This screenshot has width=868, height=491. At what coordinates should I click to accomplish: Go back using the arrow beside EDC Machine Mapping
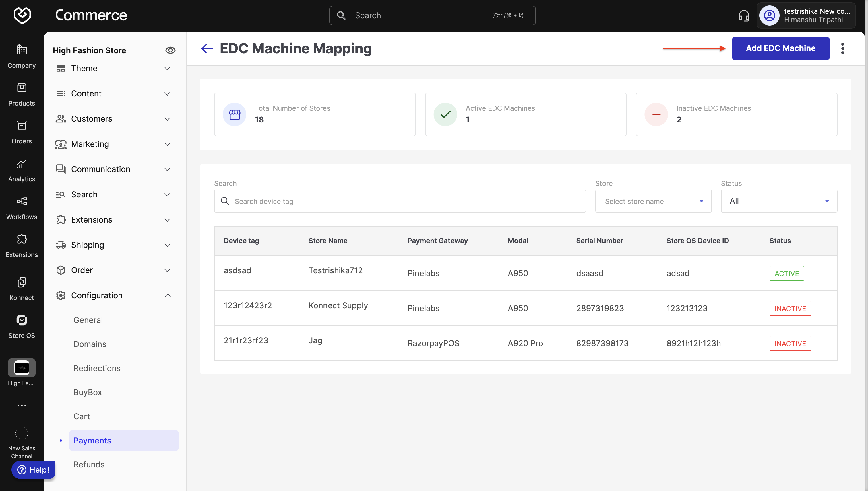(207, 48)
